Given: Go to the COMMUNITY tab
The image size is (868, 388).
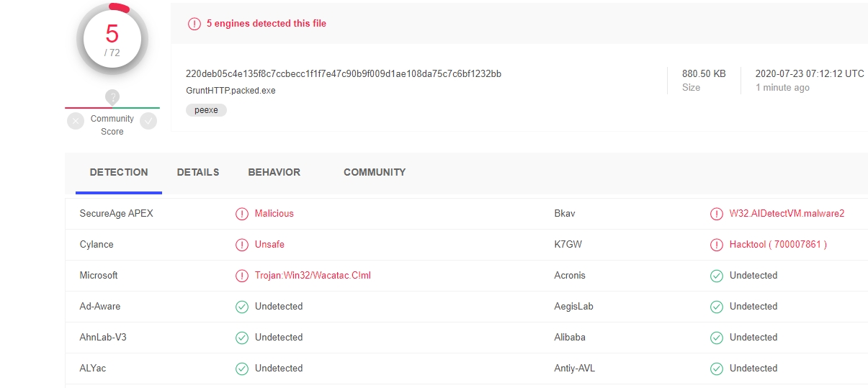Looking at the screenshot, I should tap(375, 173).
